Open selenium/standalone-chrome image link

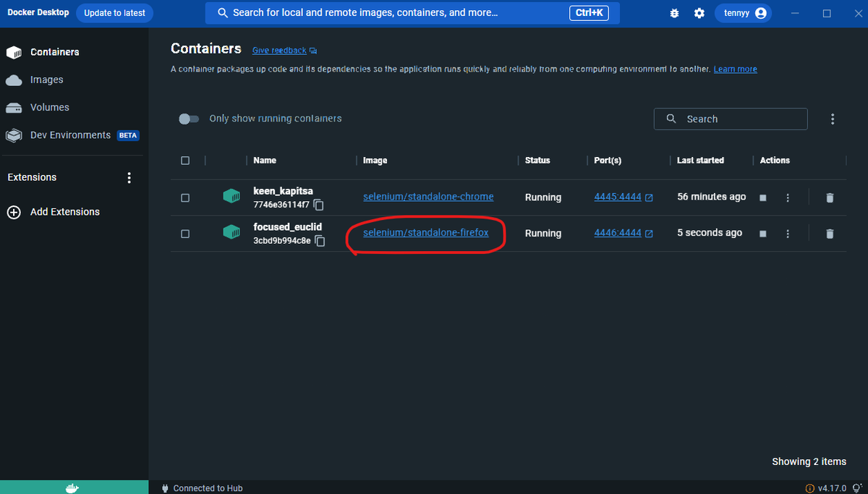428,197
